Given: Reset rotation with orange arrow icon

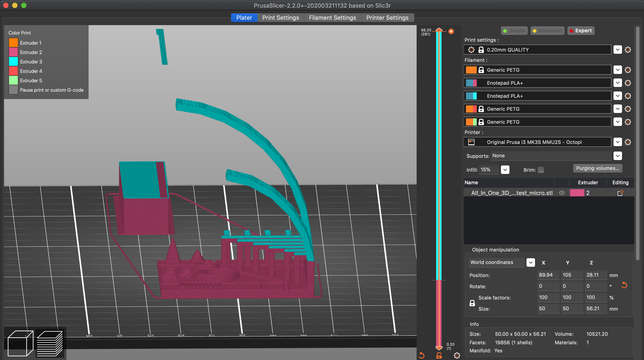Looking at the screenshot, I should [624, 285].
